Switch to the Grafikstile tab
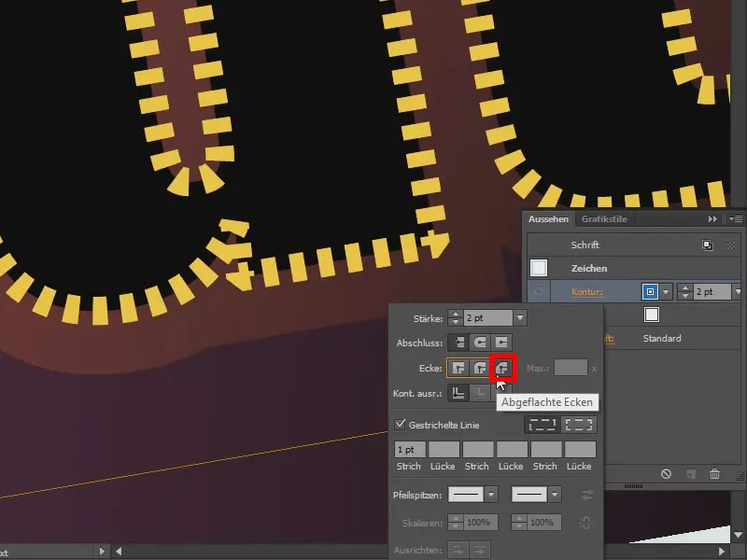Image resolution: width=747 pixels, height=560 pixels. coord(604,219)
